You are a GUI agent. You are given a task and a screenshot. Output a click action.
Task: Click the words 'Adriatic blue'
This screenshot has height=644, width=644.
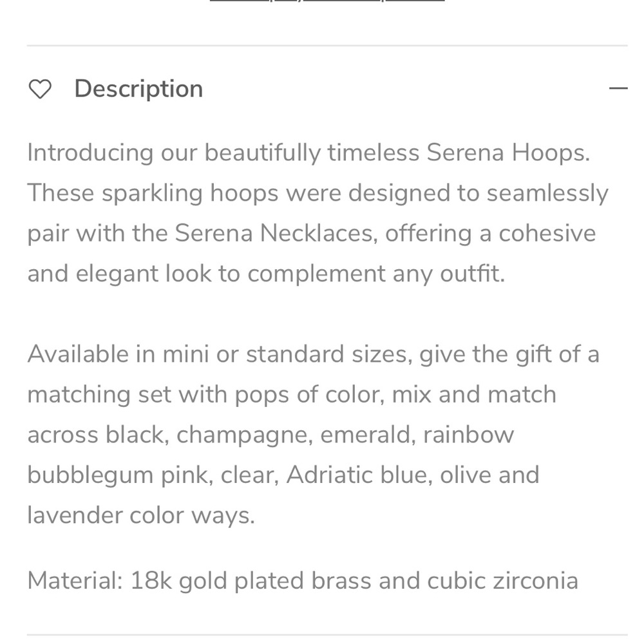359,475
